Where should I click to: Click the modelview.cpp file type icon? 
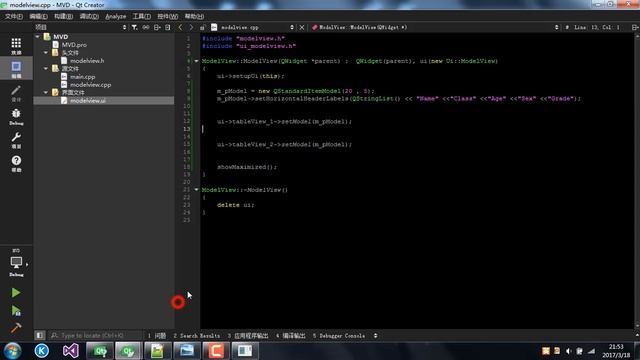coord(214,27)
